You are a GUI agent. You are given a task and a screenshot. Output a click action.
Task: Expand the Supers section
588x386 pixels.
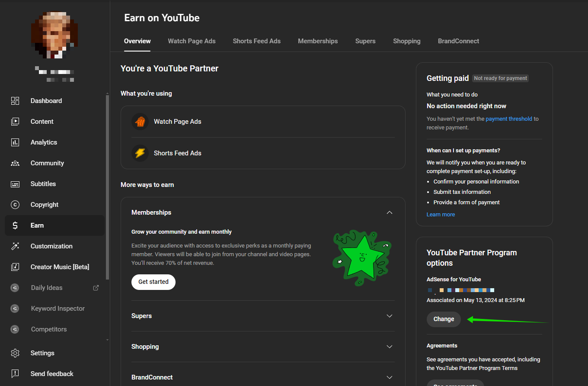[390, 316]
